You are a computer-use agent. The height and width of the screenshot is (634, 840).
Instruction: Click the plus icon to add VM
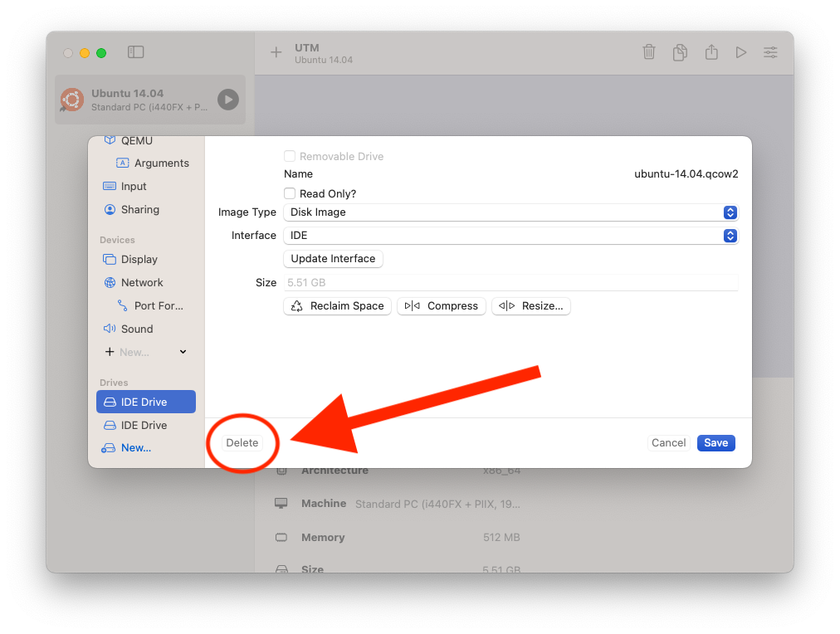(x=276, y=52)
